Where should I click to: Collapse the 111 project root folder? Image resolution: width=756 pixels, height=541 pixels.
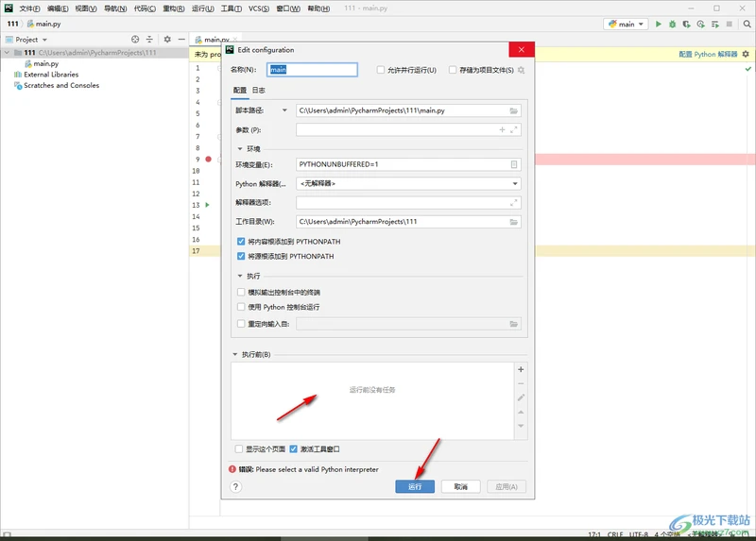tap(7, 53)
